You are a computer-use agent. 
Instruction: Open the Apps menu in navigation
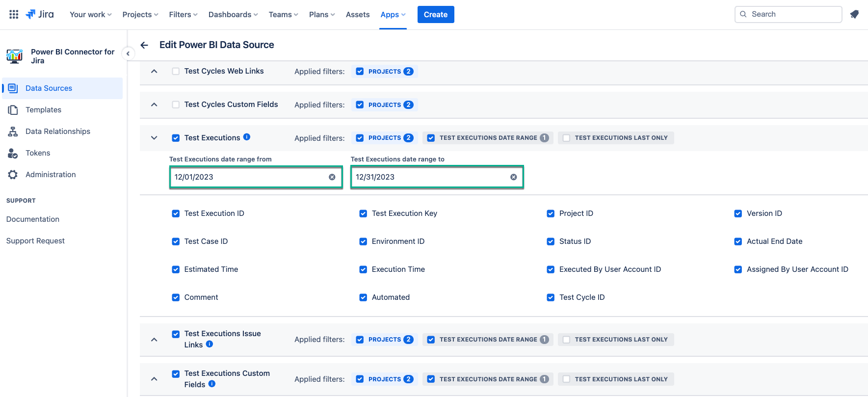coord(393,15)
